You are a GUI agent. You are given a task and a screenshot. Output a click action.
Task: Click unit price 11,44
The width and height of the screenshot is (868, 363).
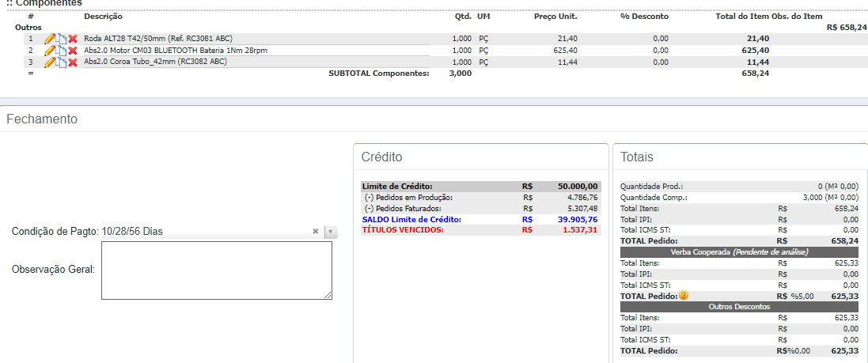(x=568, y=62)
